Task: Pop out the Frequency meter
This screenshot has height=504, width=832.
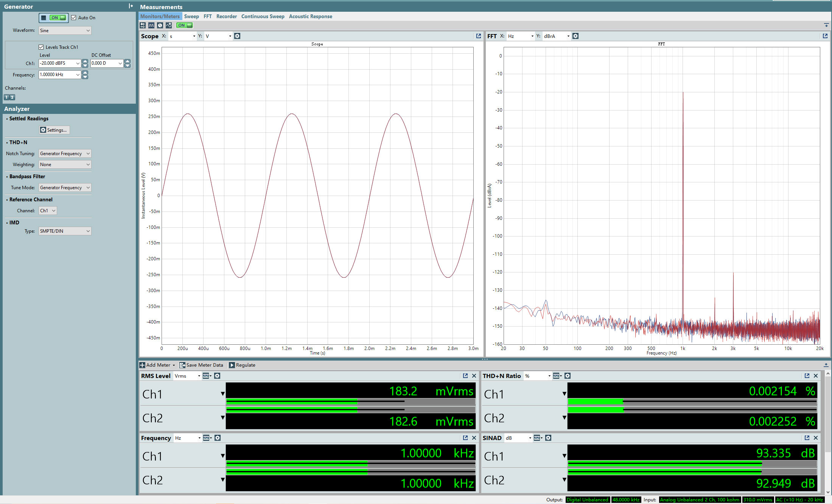Action: click(465, 438)
